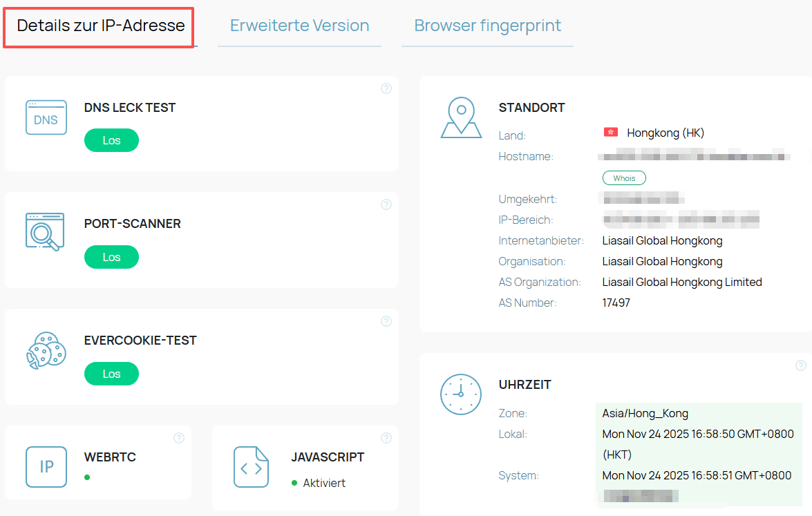The height and width of the screenshot is (516, 812).
Task: Switch to the Erweiterte Version tab
Action: tap(299, 26)
